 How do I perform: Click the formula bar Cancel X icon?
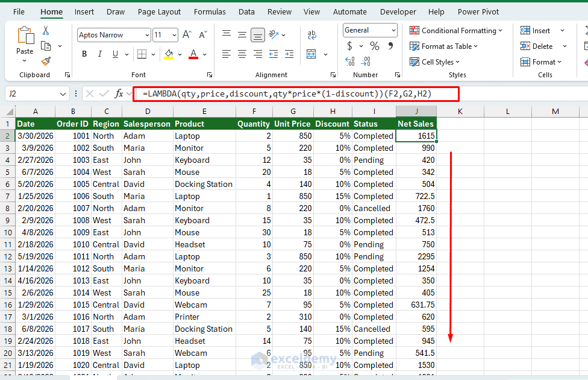(90, 93)
